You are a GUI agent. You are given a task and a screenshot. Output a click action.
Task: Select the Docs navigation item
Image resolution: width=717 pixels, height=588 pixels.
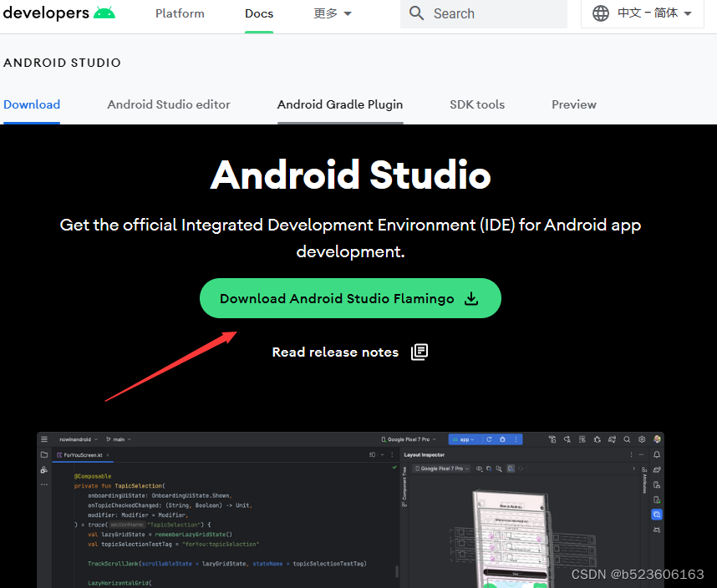click(259, 13)
